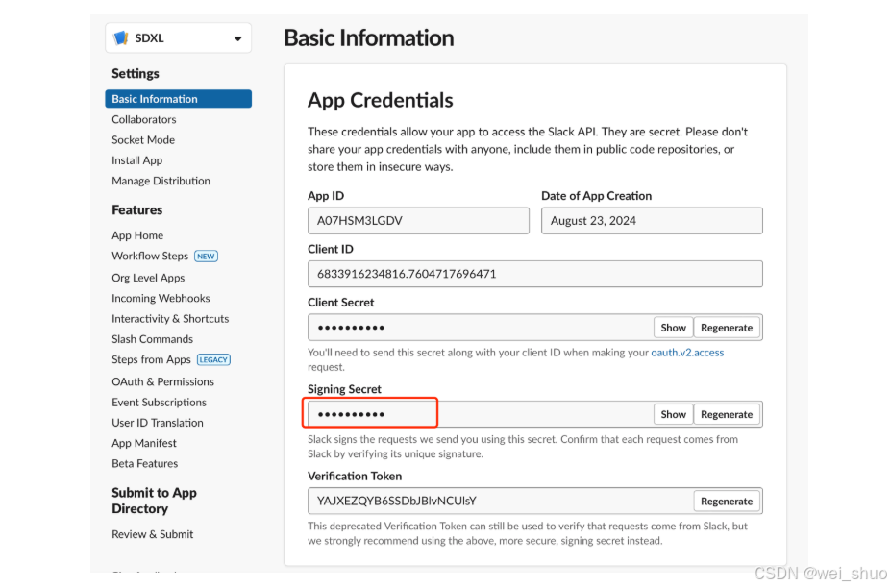
Task: Click the App ID field
Action: point(418,220)
